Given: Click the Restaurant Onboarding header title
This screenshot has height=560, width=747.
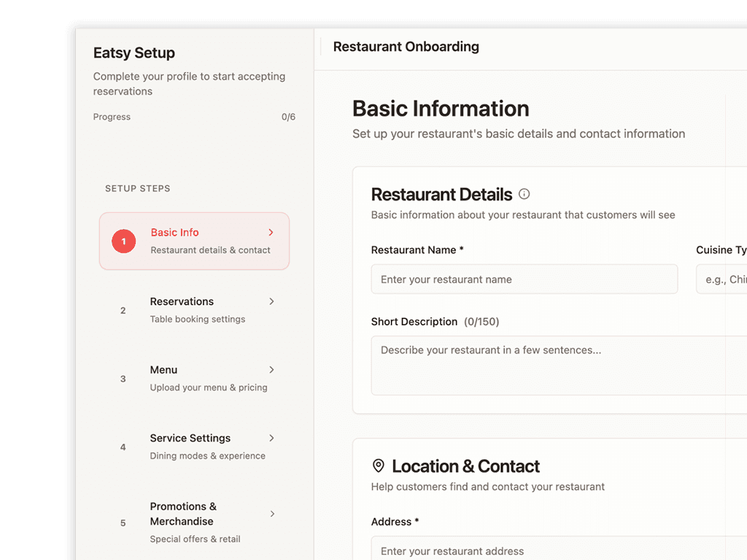Looking at the screenshot, I should pos(406,47).
